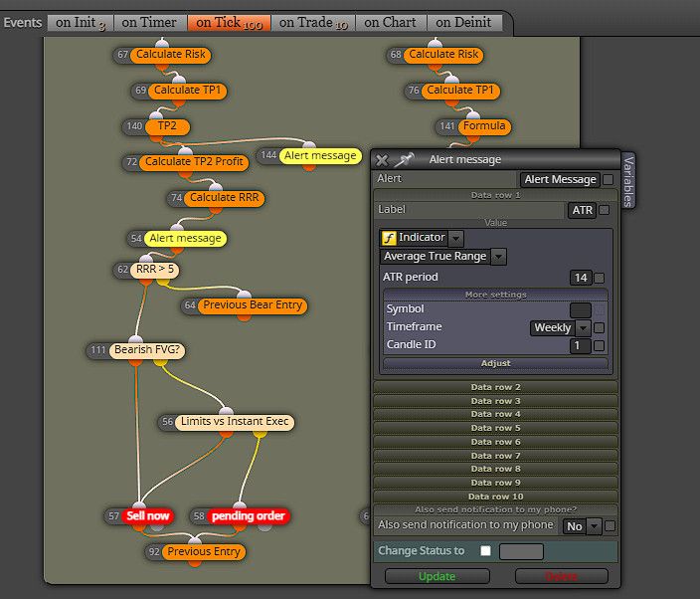
Task: Select the Previous Entry block 92
Action: click(204, 552)
